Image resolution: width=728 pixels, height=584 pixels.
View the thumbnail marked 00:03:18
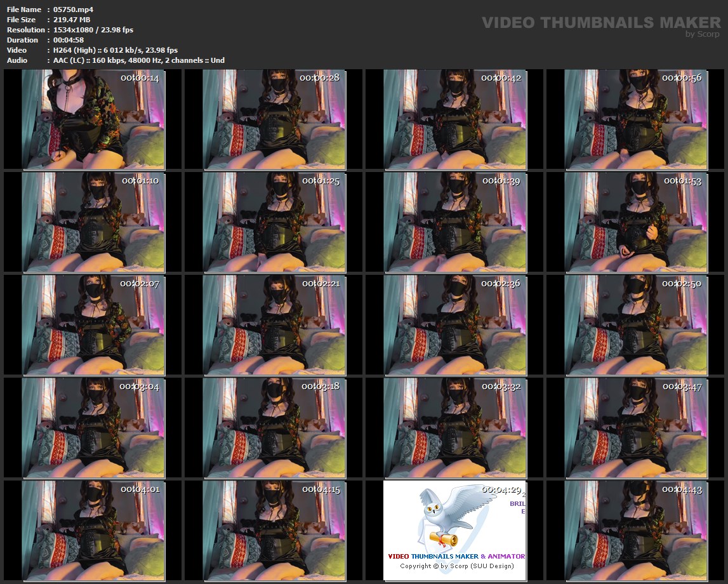[274, 428]
